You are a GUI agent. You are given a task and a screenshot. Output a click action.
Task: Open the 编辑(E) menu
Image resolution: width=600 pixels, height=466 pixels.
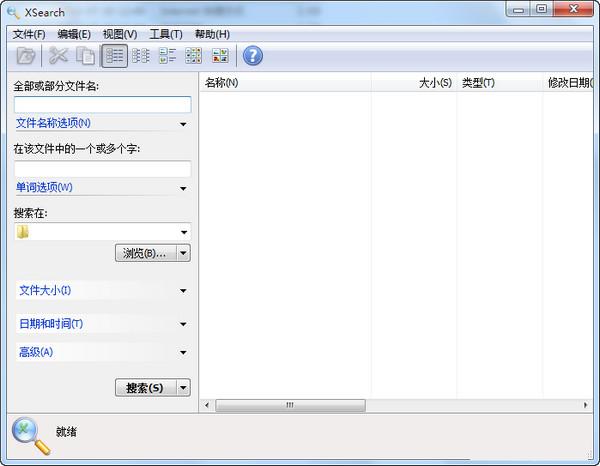click(x=74, y=34)
